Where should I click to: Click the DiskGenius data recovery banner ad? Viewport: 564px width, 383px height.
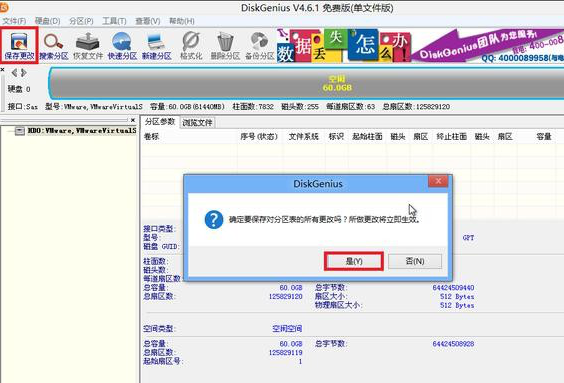420,46
